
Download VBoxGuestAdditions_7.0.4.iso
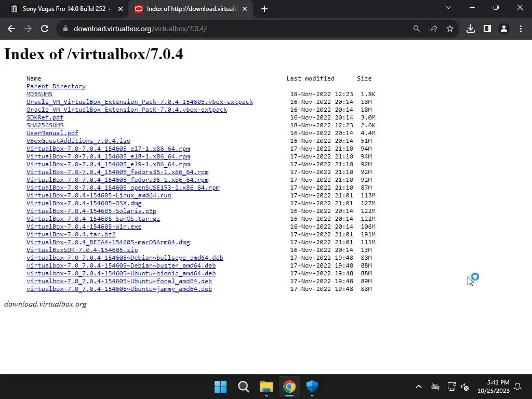click(x=78, y=141)
